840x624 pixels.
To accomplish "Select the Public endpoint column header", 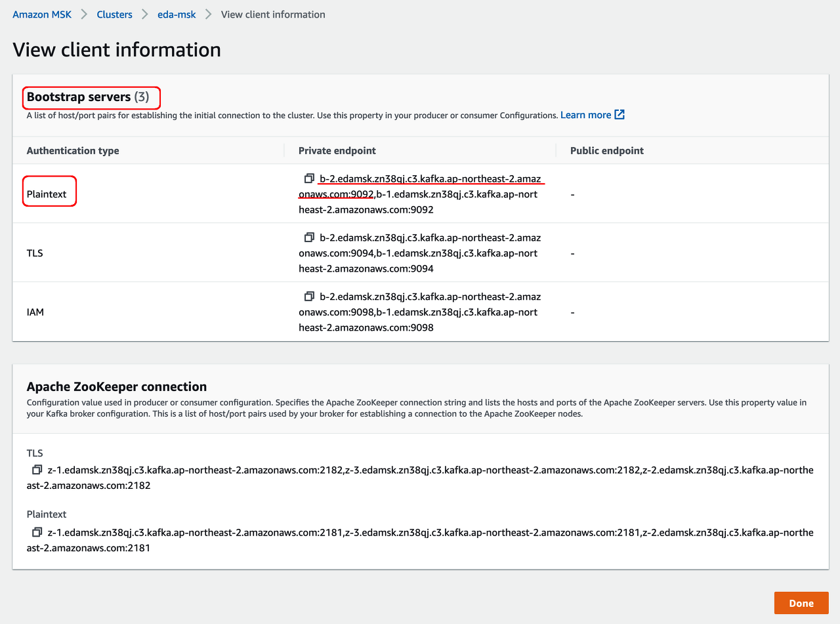I will (607, 150).
